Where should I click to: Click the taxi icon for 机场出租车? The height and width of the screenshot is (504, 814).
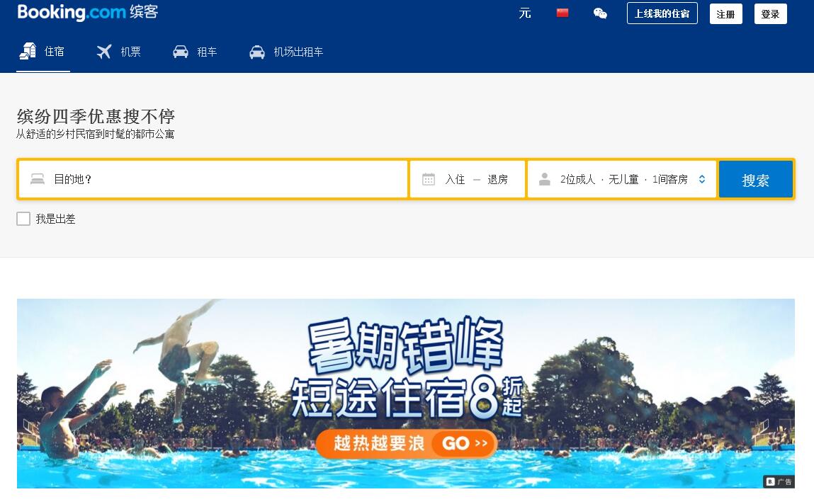click(x=257, y=52)
